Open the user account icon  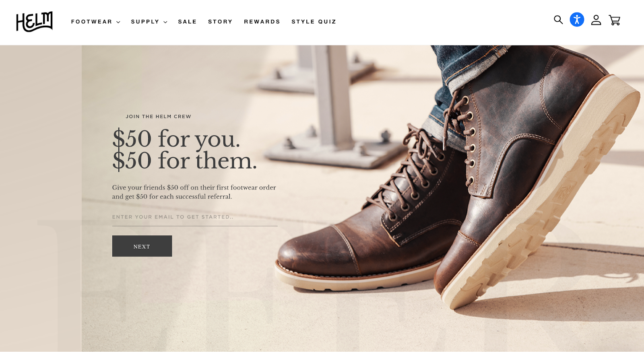coord(596,20)
